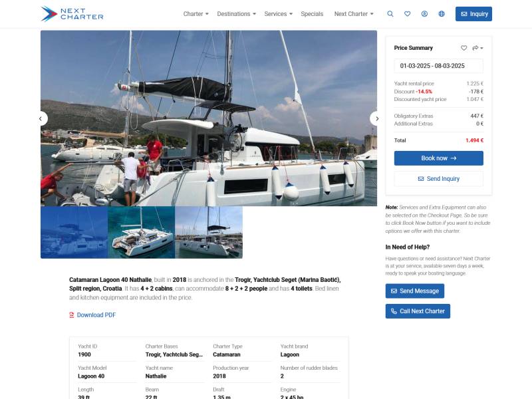Click the Book now button
Image resolution: width=532 pixels, height=399 pixels.
point(438,158)
